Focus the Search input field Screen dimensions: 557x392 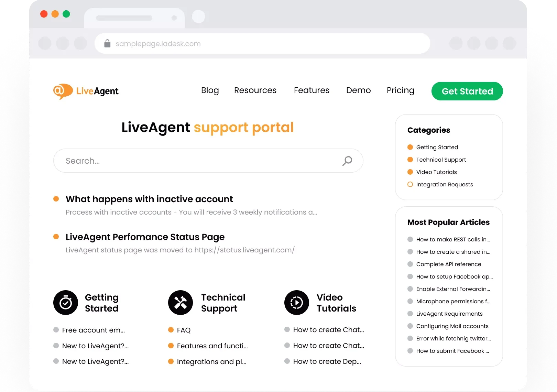pos(208,161)
